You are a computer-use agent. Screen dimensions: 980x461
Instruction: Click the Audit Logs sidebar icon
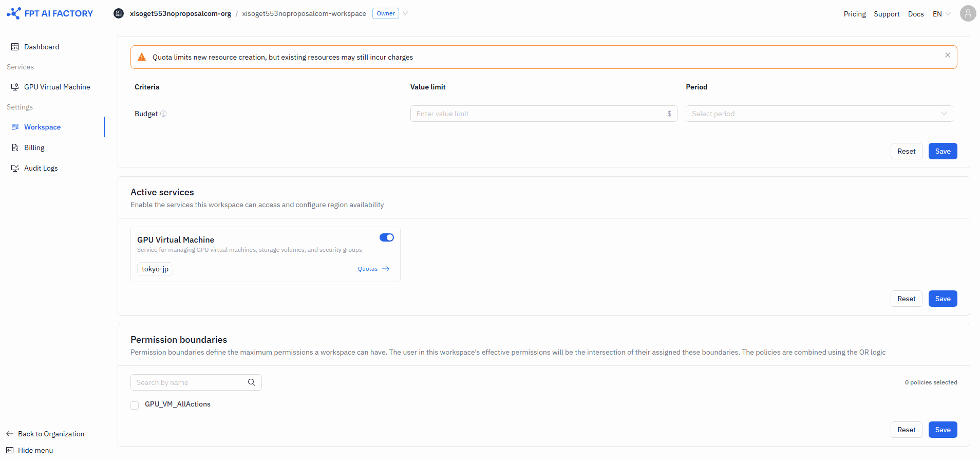coord(15,168)
